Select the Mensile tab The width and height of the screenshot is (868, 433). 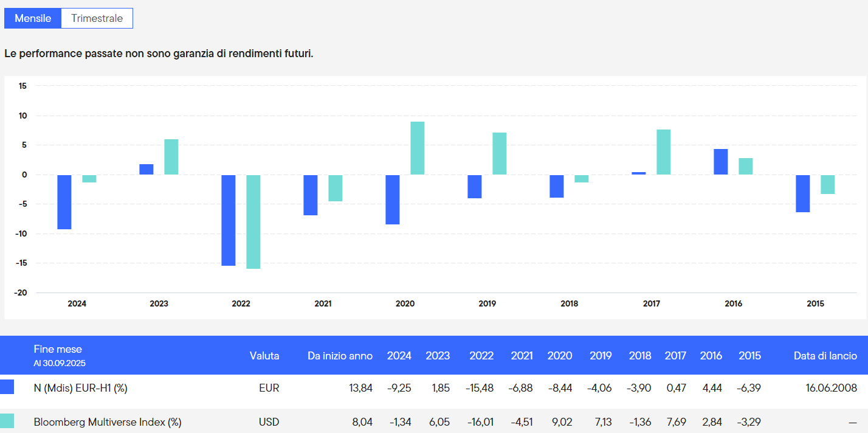tap(33, 18)
